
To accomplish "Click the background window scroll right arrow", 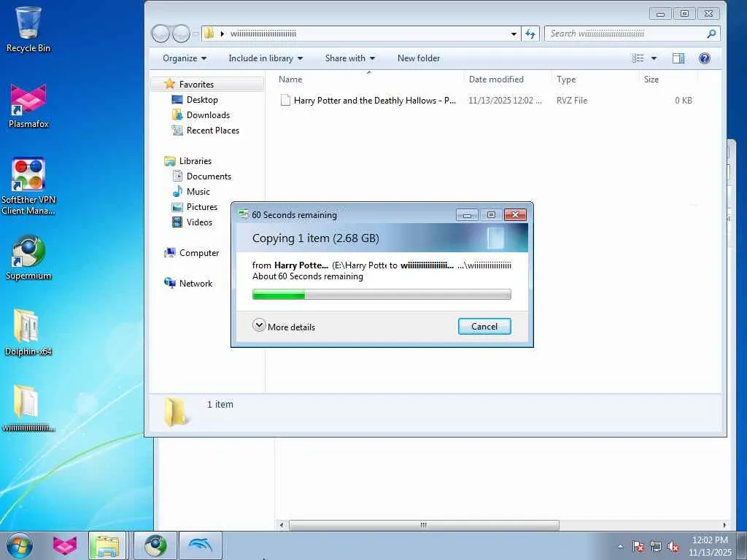I will [x=724, y=525].
